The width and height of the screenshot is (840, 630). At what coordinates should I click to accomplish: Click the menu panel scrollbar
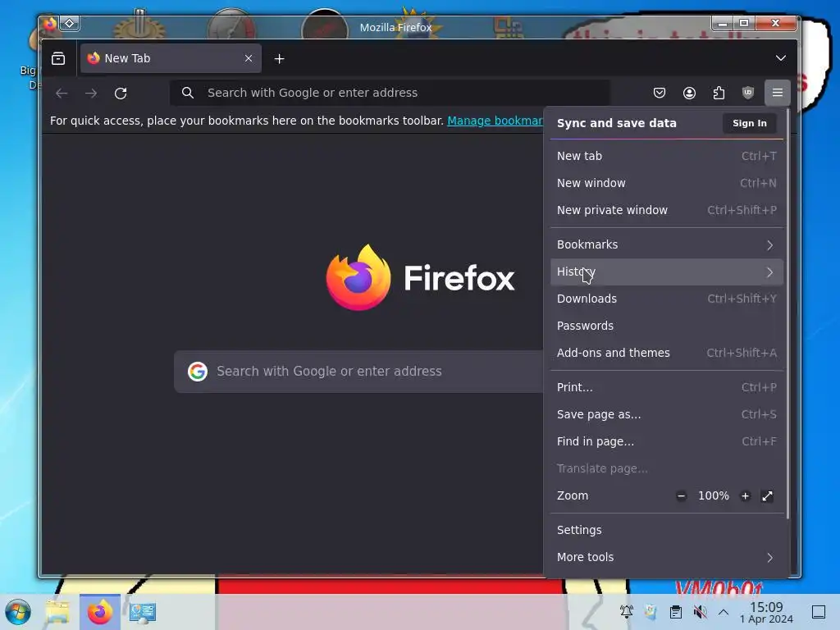point(787,315)
